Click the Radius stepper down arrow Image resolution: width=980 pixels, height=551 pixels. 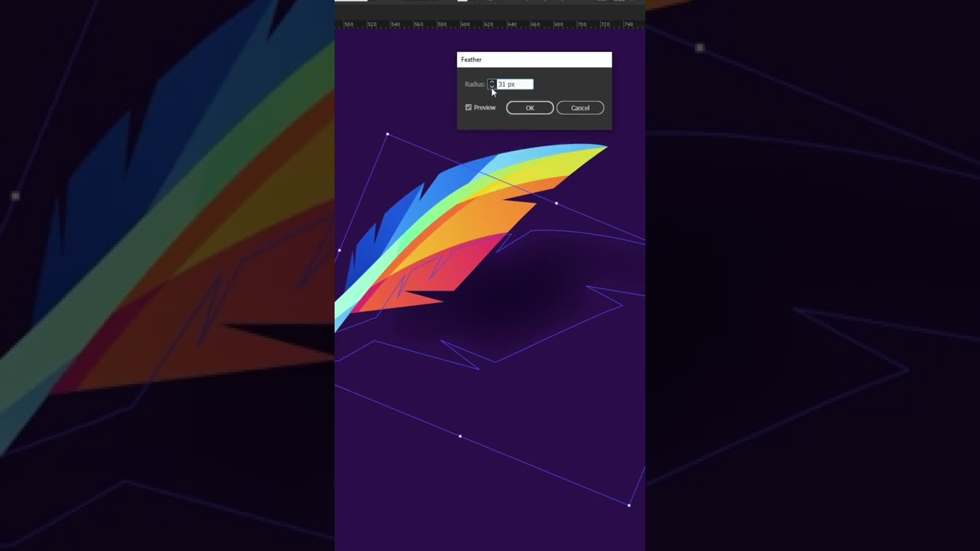492,86
